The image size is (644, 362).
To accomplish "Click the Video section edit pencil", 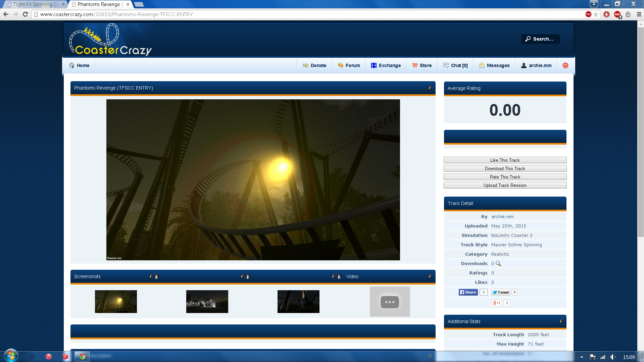I will pyautogui.click(x=430, y=276).
